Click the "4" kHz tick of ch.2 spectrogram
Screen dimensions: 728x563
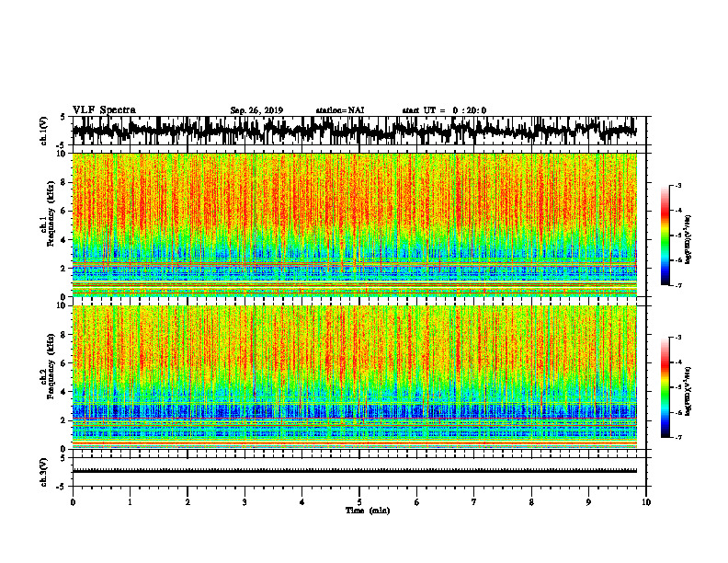coord(64,392)
